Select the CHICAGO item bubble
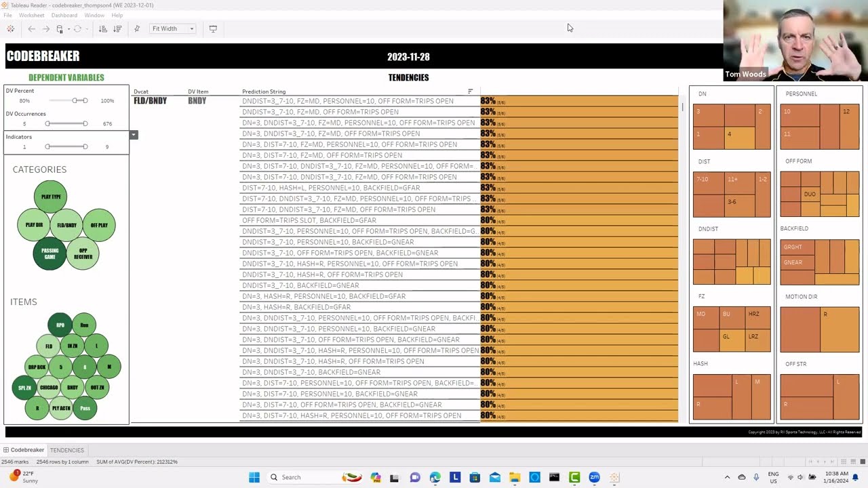The image size is (868, 488). coord(49,388)
